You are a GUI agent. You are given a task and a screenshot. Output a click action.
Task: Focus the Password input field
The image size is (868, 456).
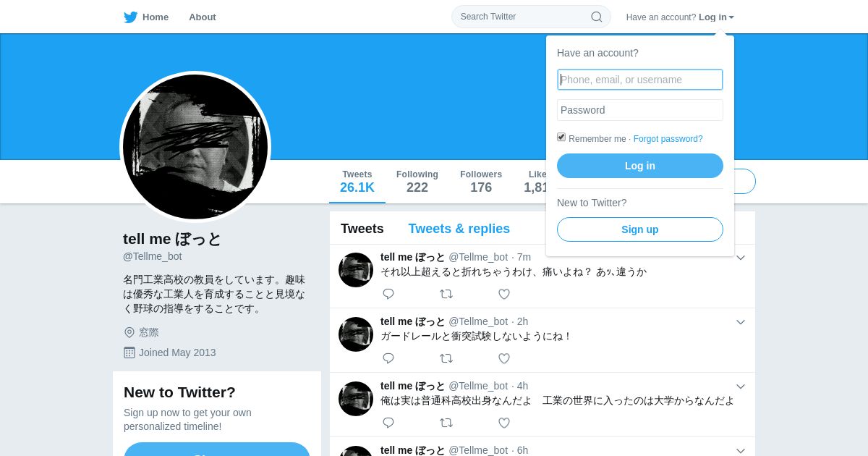[x=640, y=110]
